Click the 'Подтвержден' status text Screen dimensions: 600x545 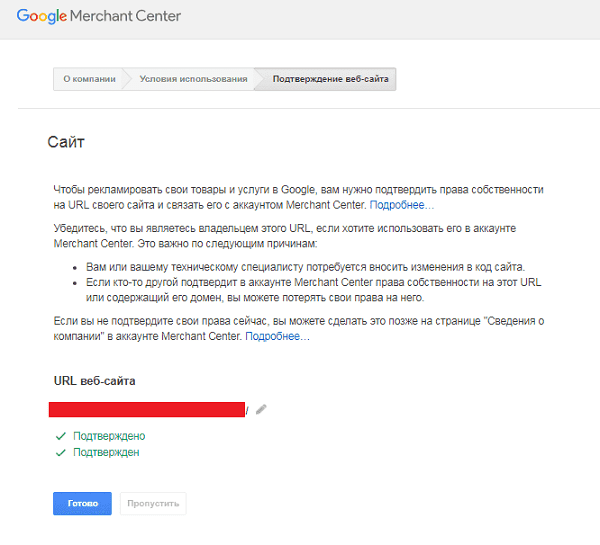click(106, 452)
